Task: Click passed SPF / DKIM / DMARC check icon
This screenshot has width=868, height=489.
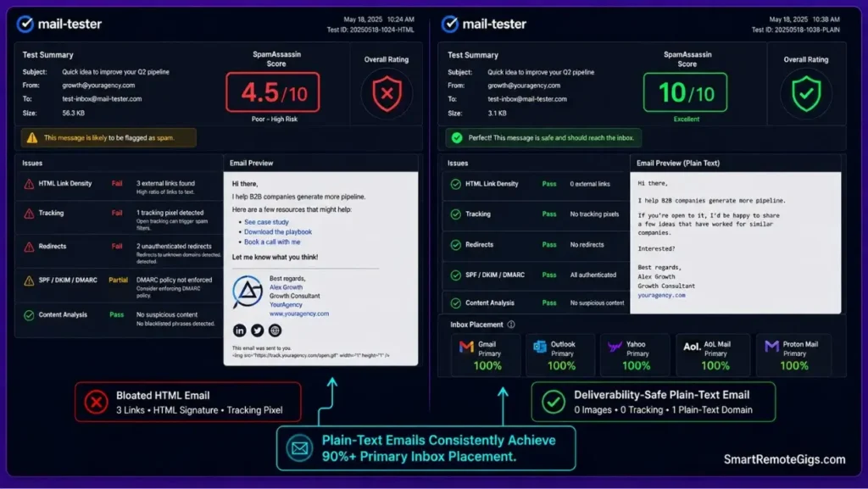Action: (455, 275)
